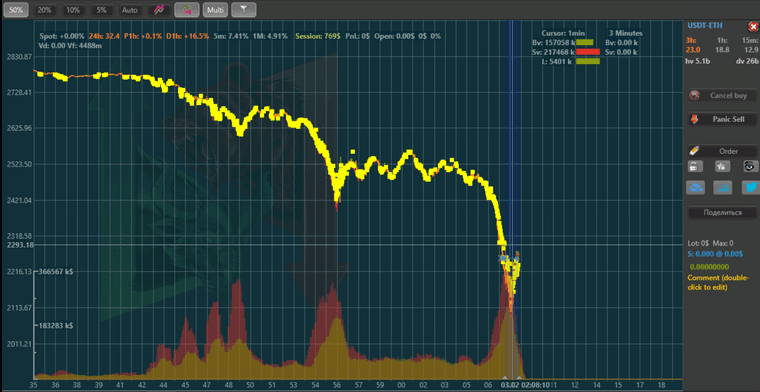Open the Twitter bird icon
This screenshot has height=392, width=760.
coord(750,188)
